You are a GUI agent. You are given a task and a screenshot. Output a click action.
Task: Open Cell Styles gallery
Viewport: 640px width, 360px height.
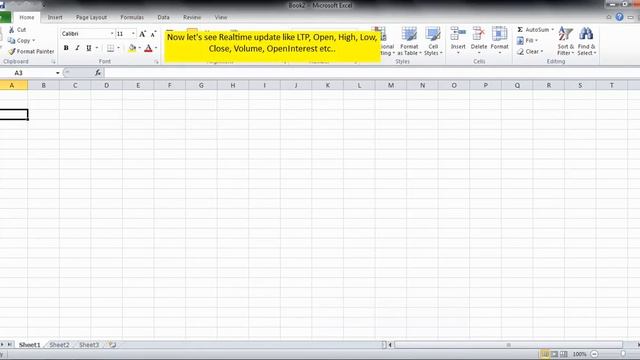point(433,41)
